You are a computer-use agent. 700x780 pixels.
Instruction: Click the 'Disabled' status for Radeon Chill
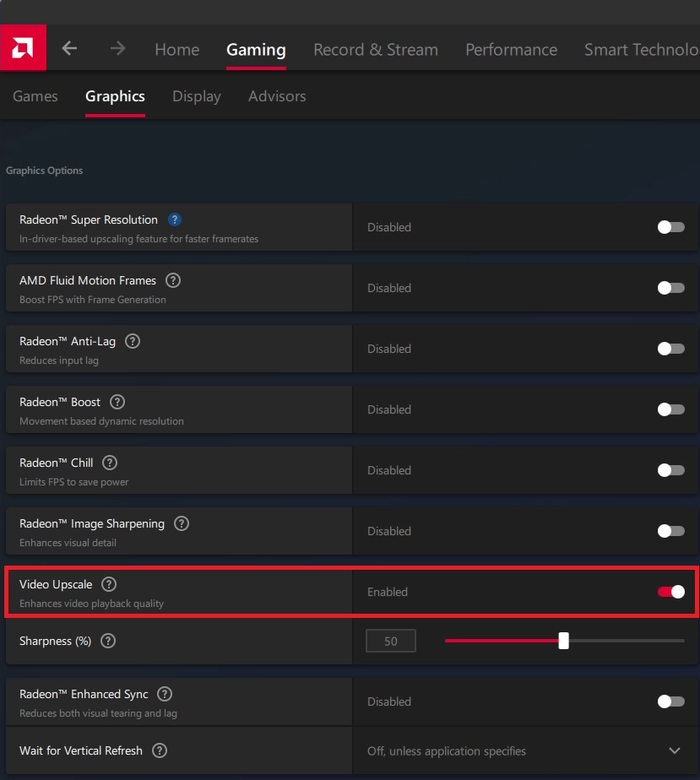pos(389,470)
